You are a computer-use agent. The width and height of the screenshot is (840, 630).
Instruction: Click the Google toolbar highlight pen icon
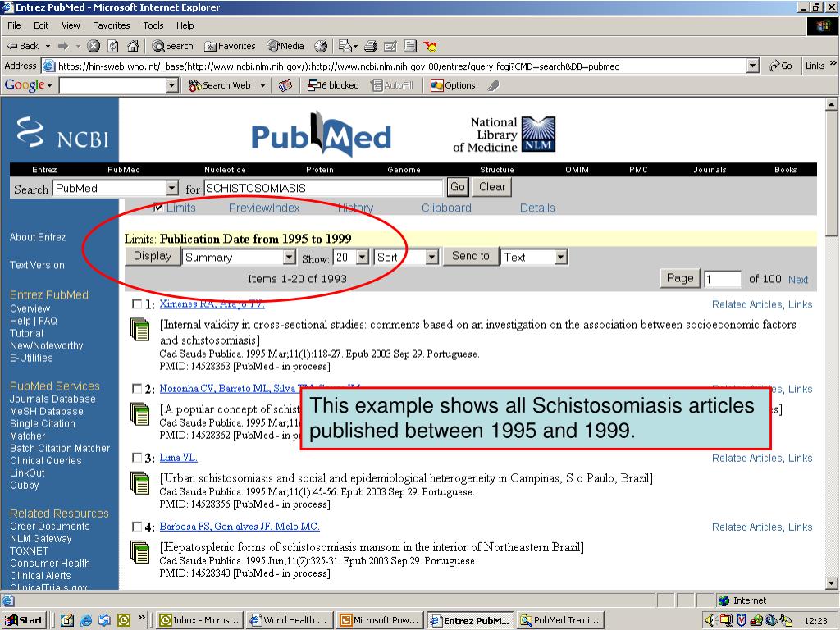[493, 85]
